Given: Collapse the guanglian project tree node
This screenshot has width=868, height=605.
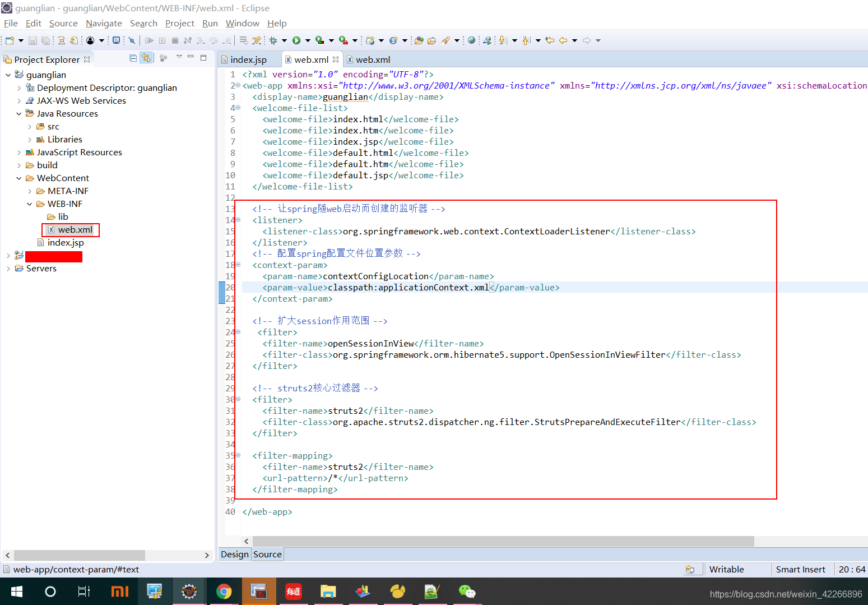Looking at the screenshot, I should tap(8, 75).
